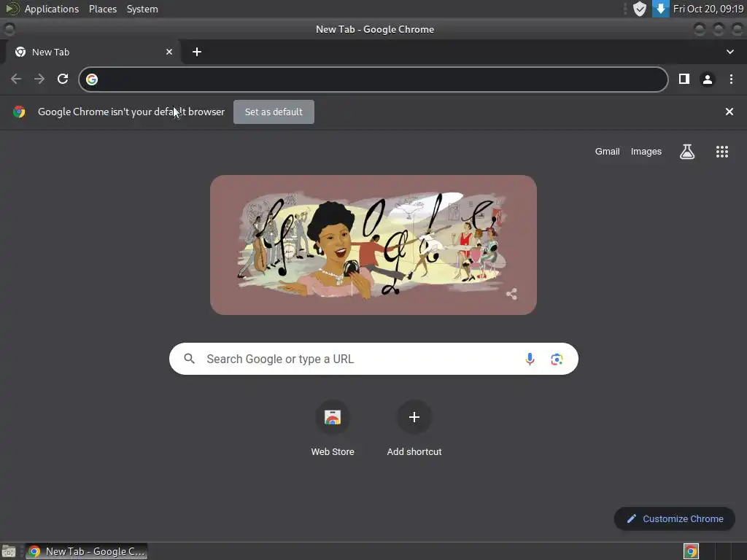
Task: Search by image with Lens icon
Action: pyautogui.click(x=557, y=359)
